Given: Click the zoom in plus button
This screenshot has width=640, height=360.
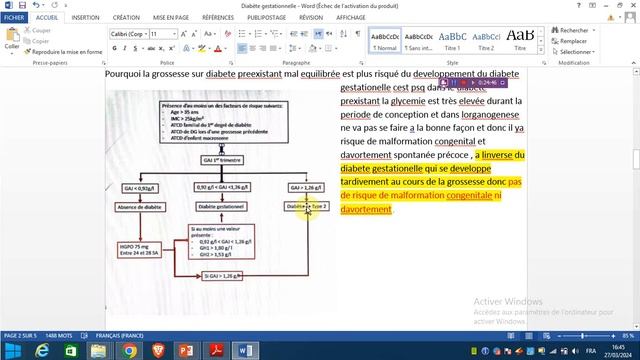Looking at the screenshot, I should (x=613, y=336).
